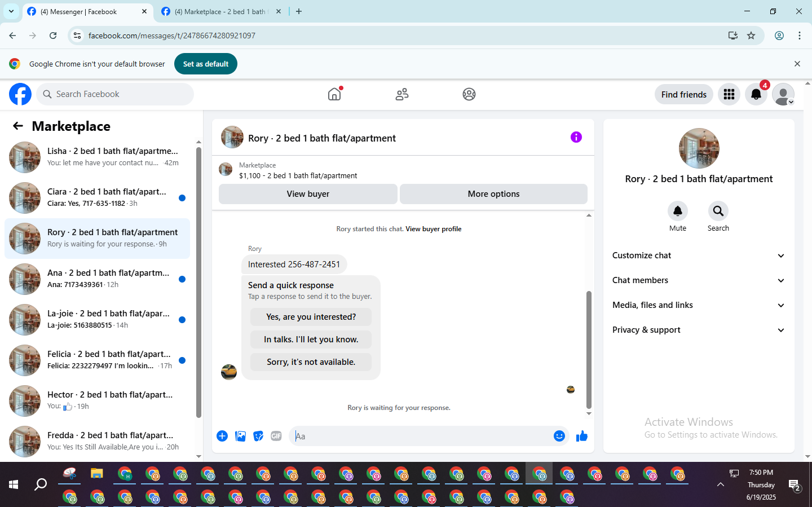Focus the Search Facebook field
This screenshot has width=812, height=507.
point(115,94)
